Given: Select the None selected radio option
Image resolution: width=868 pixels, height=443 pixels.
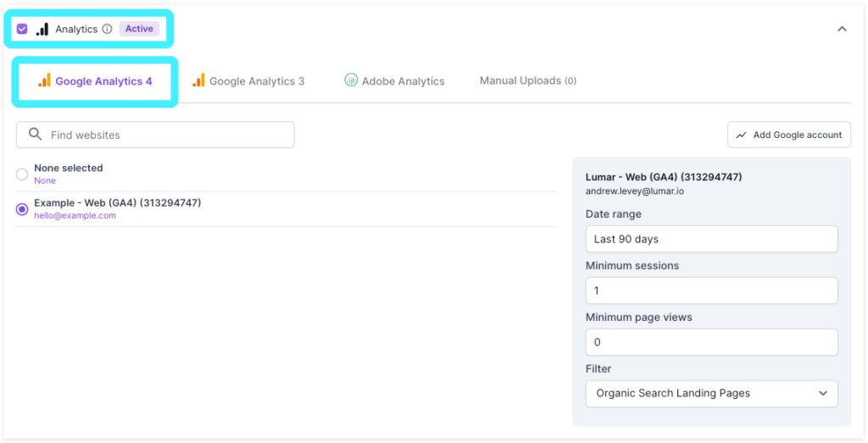Looking at the screenshot, I should 22,174.
